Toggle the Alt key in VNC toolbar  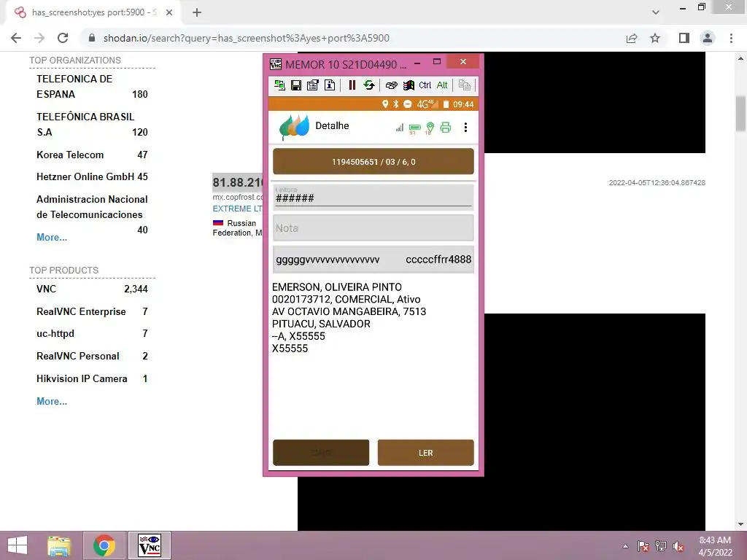(x=442, y=85)
